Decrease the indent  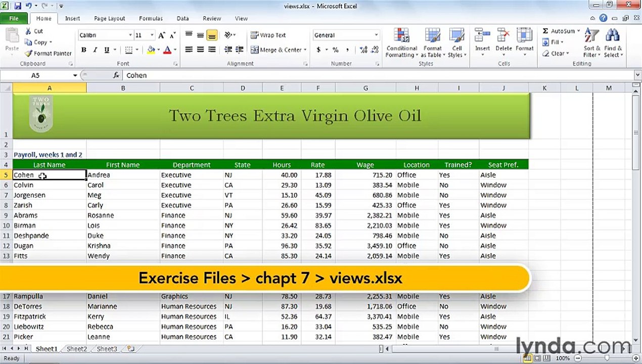coord(228,50)
